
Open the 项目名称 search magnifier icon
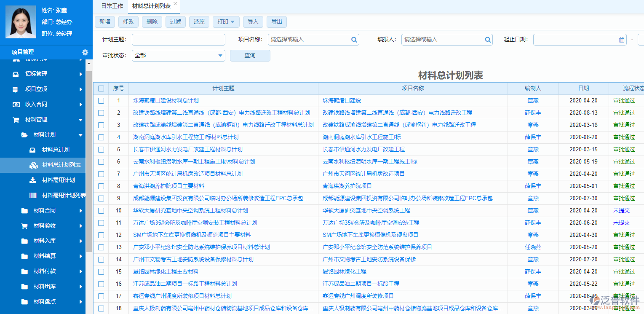tap(354, 39)
